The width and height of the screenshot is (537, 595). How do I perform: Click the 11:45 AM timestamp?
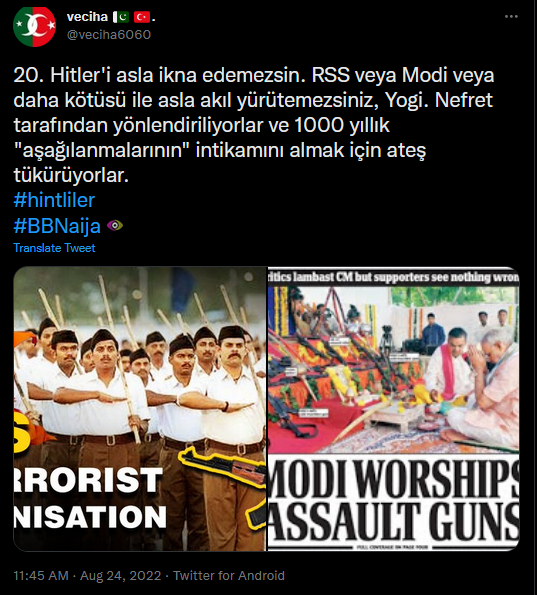41,576
